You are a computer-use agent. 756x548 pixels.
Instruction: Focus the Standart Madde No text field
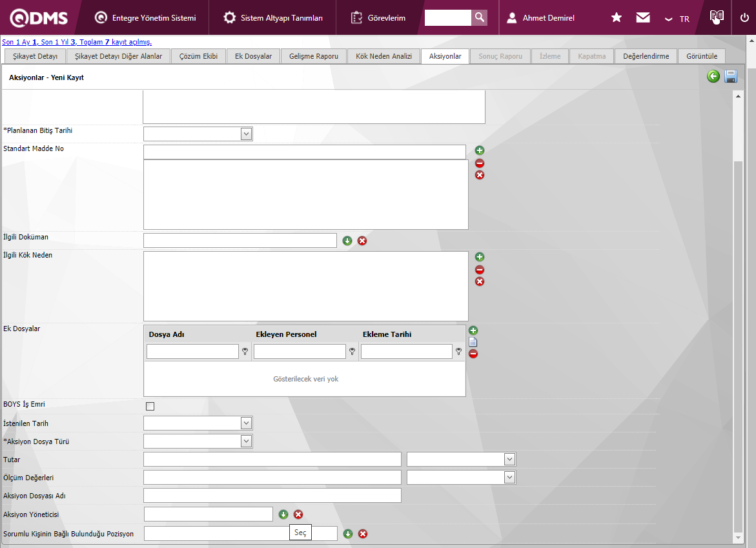point(305,152)
